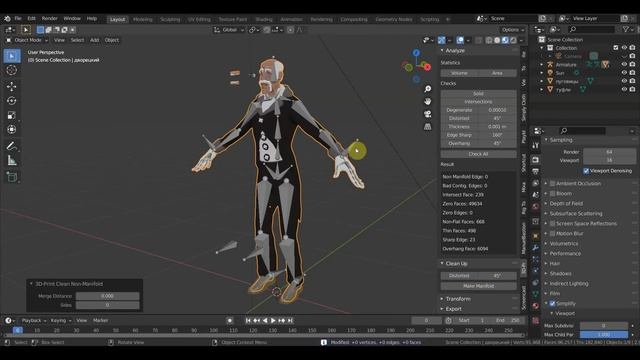
Task: Switch to wireframe viewport shading
Action: coord(489,40)
